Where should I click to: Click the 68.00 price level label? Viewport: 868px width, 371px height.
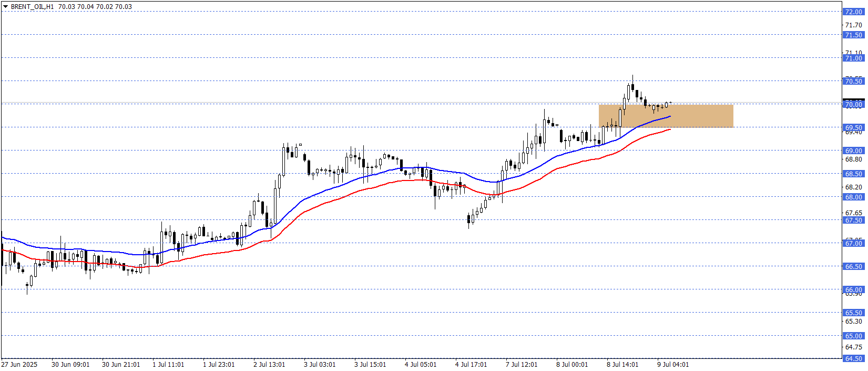pyautogui.click(x=853, y=197)
